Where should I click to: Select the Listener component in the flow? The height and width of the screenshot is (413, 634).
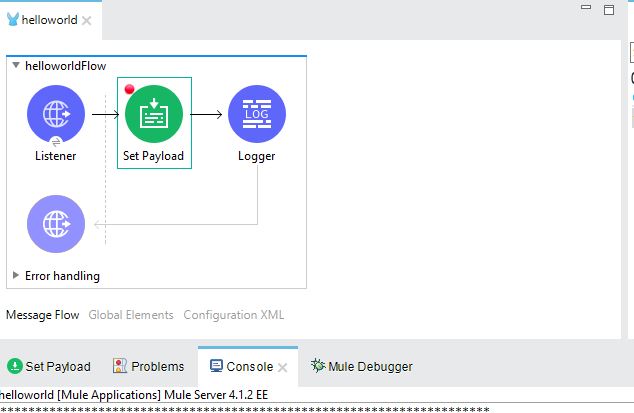point(56,114)
